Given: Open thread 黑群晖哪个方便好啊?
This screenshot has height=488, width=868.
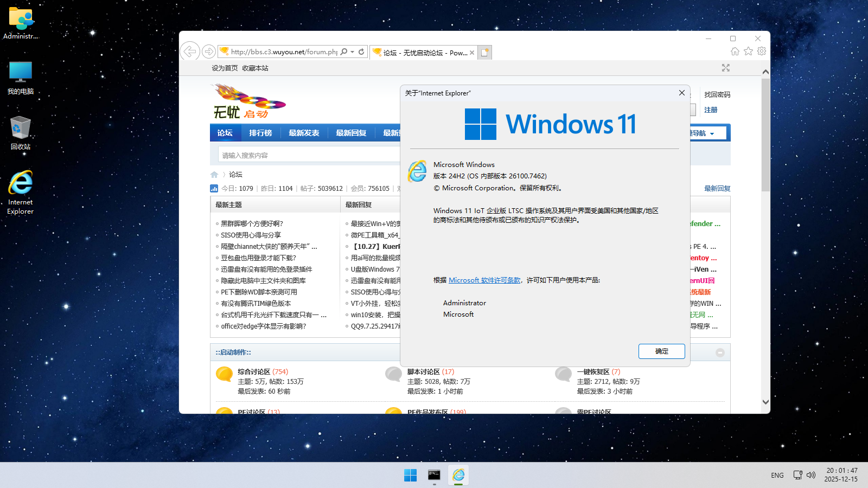Looking at the screenshot, I should [252, 223].
